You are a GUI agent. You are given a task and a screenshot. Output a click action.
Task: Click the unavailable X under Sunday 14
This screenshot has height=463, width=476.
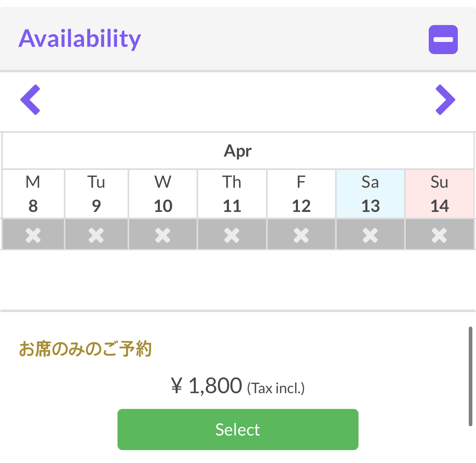(440, 235)
